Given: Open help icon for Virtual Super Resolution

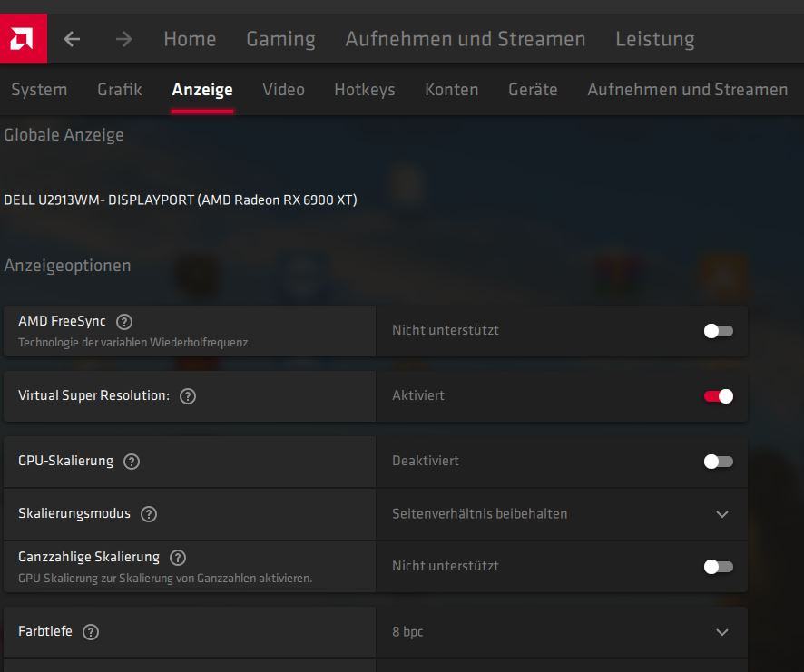Looking at the screenshot, I should click(188, 396).
